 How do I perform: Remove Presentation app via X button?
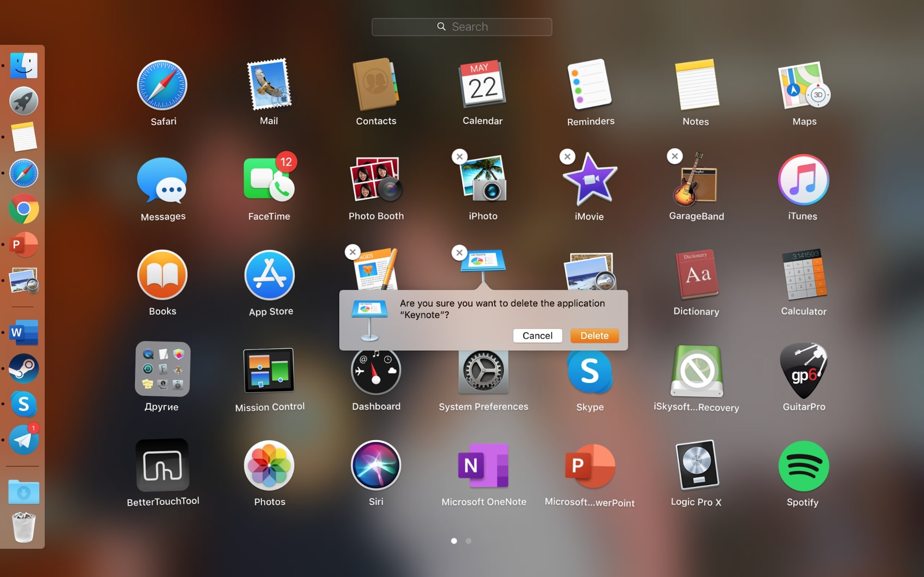click(x=459, y=251)
